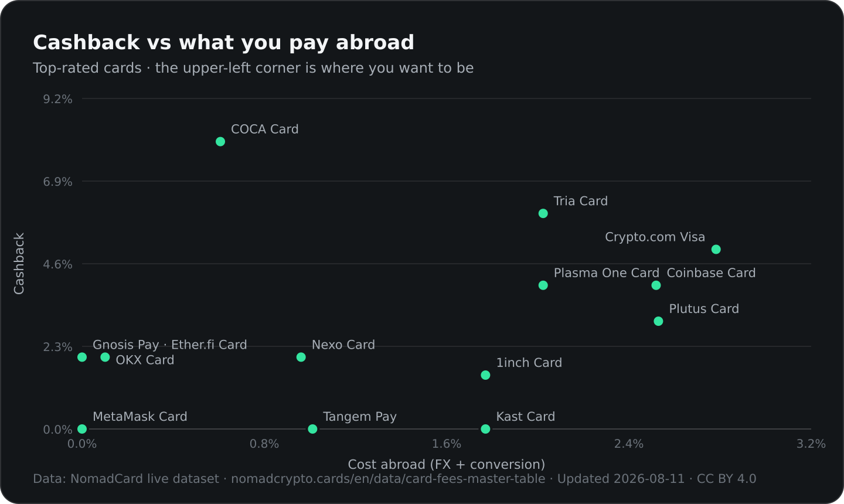Select the Plasma One Card dot

pyautogui.click(x=543, y=285)
